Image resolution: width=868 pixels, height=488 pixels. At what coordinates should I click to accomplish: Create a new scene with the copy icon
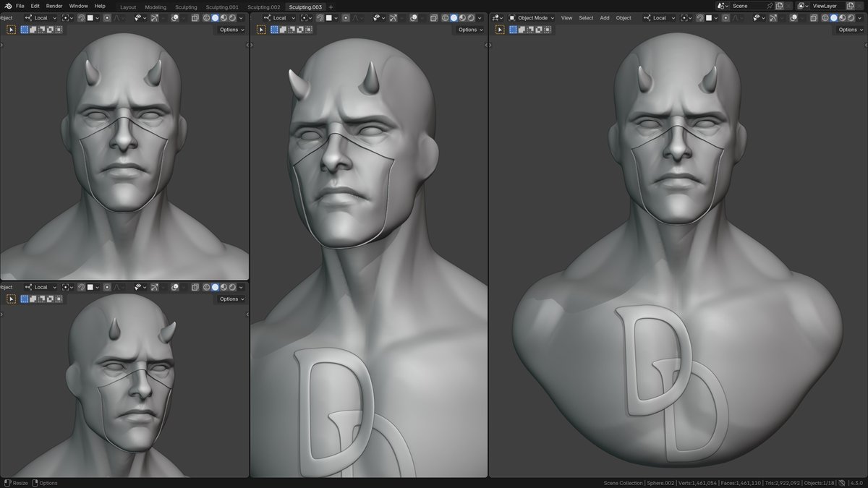[x=780, y=6]
